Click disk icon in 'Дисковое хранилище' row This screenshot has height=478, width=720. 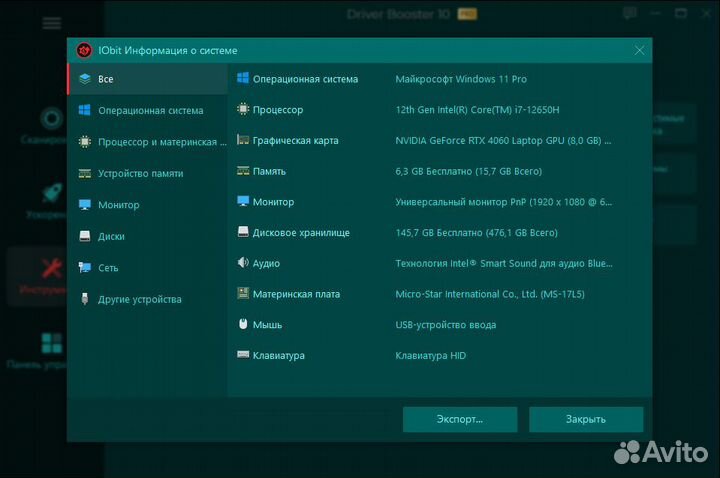[x=243, y=232]
